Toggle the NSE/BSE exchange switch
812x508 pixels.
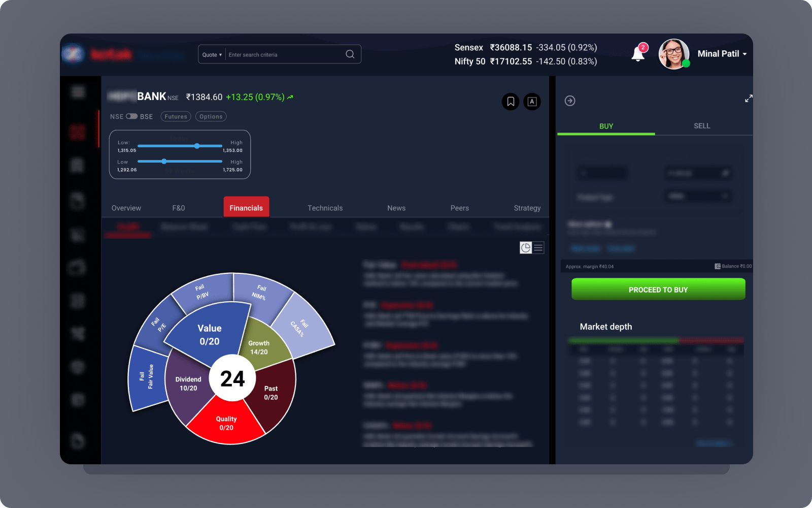pos(131,116)
